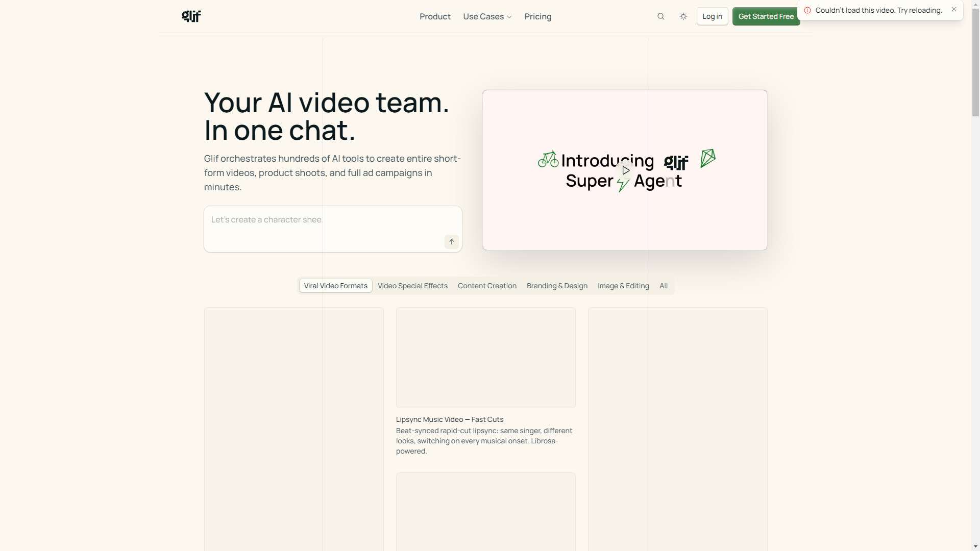Expand the Use Cases dropdown menu

pyautogui.click(x=487, y=16)
